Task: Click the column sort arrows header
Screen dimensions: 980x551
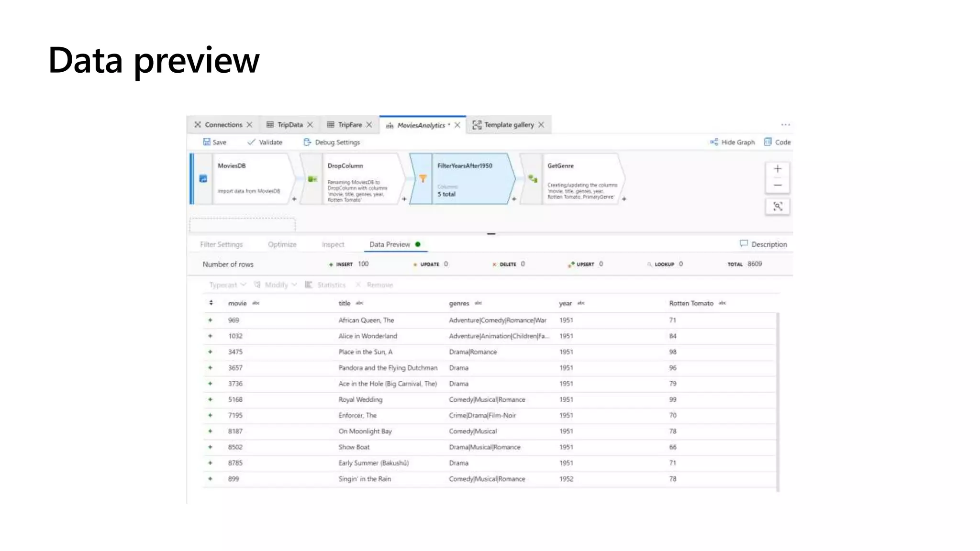Action: [211, 303]
